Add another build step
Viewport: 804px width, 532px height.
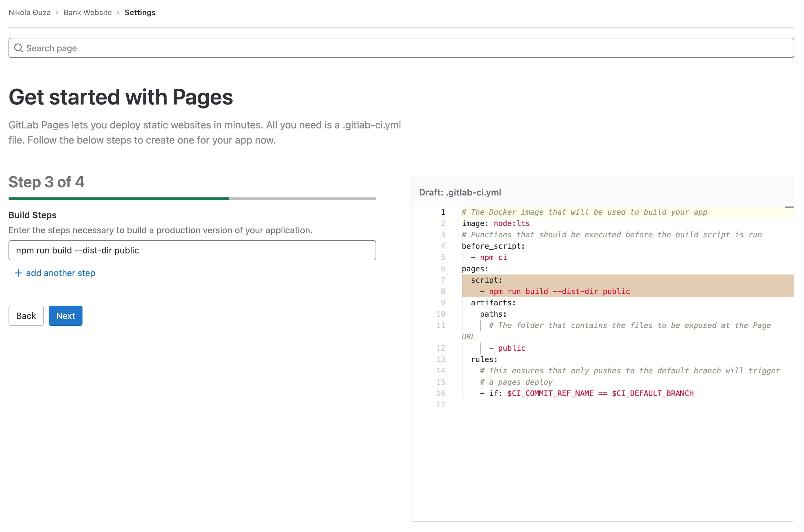click(60, 273)
